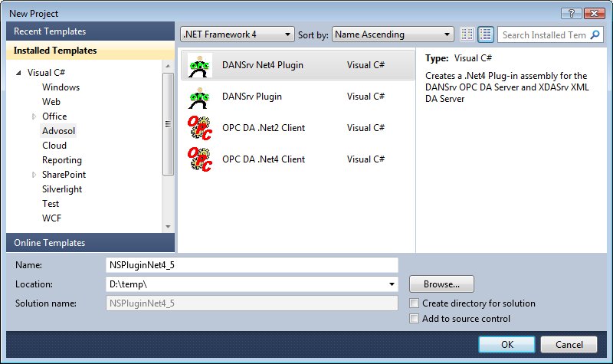Click the search magnifier icon
This screenshot has width=613, height=364.
coord(595,34)
